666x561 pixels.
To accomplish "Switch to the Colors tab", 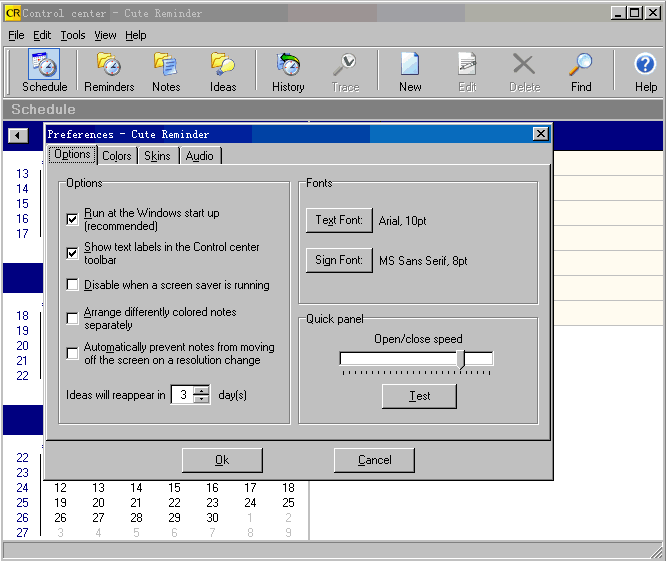I will click(117, 156).
